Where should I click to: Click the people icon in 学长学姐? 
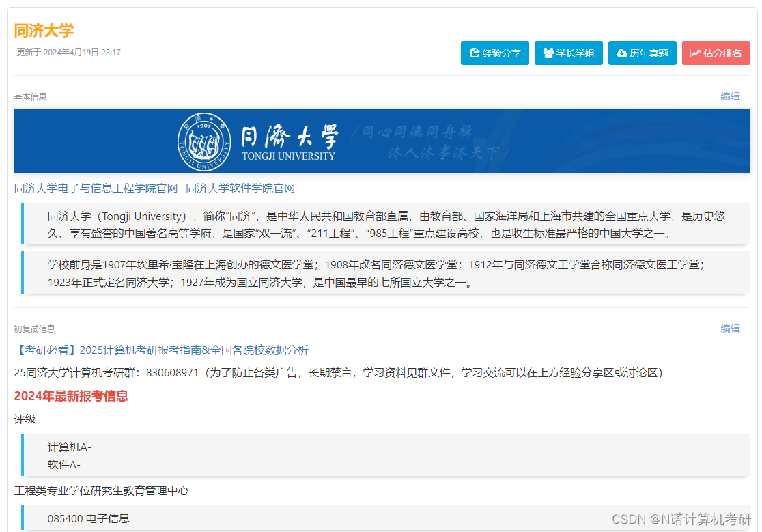(x=548, y=53)
